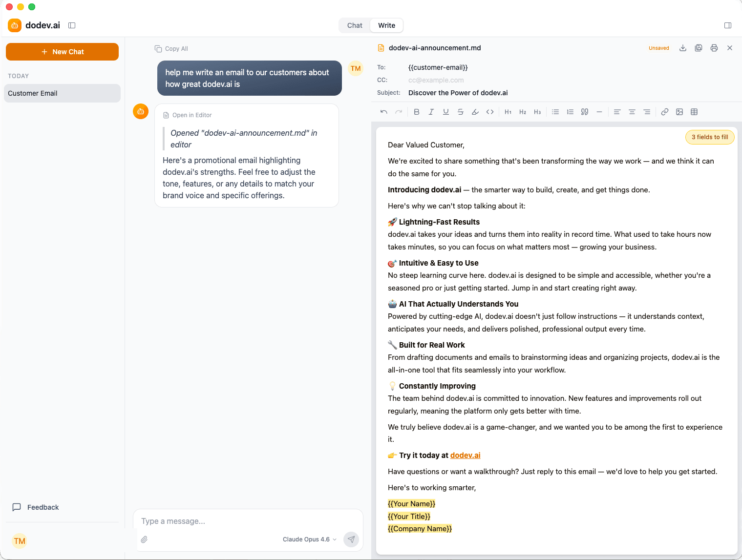The height and width of the screenshot is (560, 742).
Task: Toggle strikethrough formatting
Action: (461, 112)
